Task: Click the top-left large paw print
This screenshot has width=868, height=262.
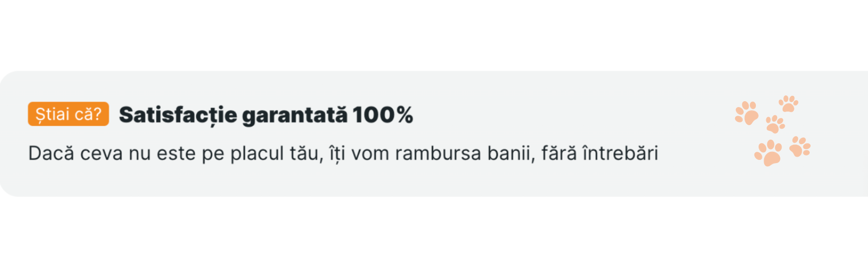Action: pyautogui.click(x=746, y=113)
